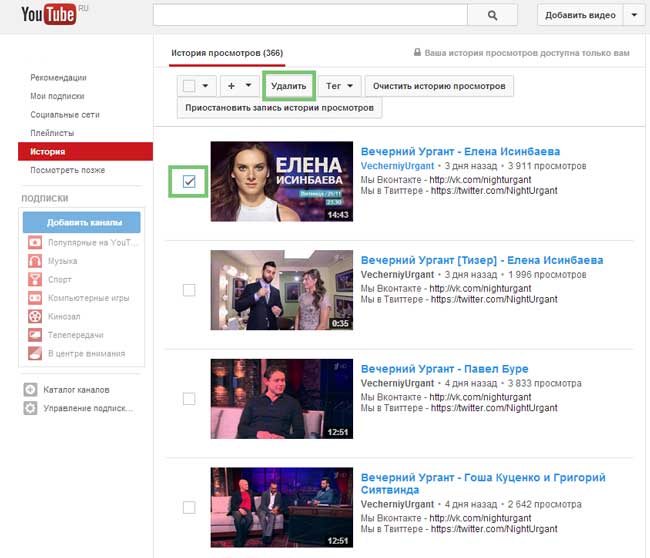
Task: Click twitter.com/NightUrgant link under Павел Буре video
Action: click(x=494, y=408)
